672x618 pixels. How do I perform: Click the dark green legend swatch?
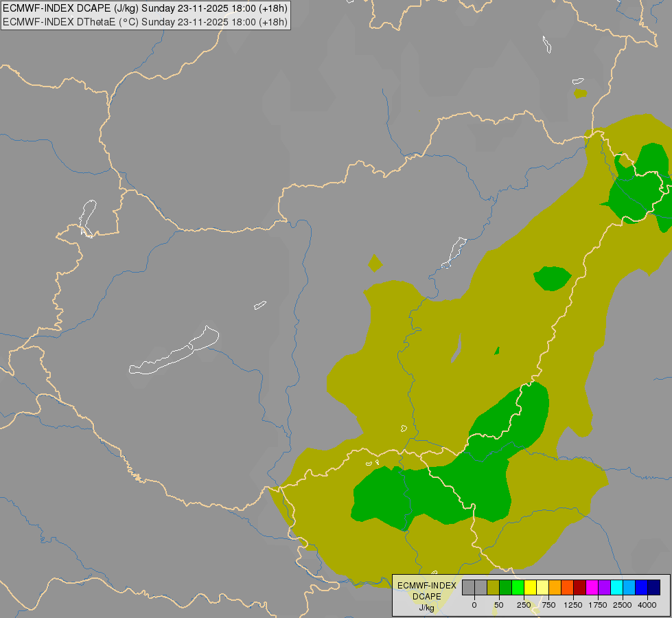(x=506, y=587)
